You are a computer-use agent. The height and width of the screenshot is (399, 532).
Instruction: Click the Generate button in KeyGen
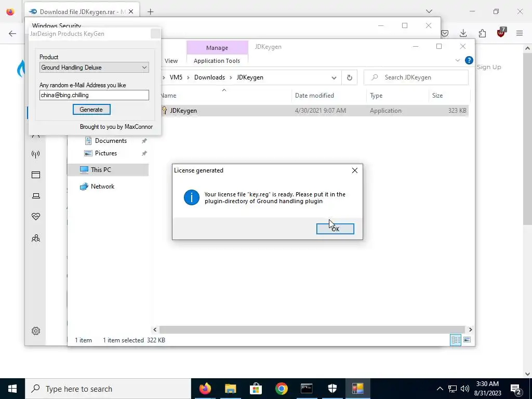coord(91,110)
